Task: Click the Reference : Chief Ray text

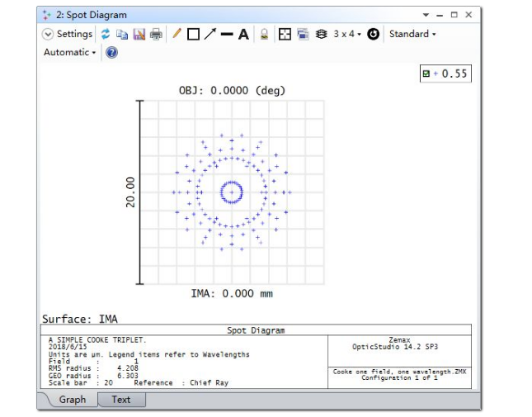Action: tap(181, 382)
